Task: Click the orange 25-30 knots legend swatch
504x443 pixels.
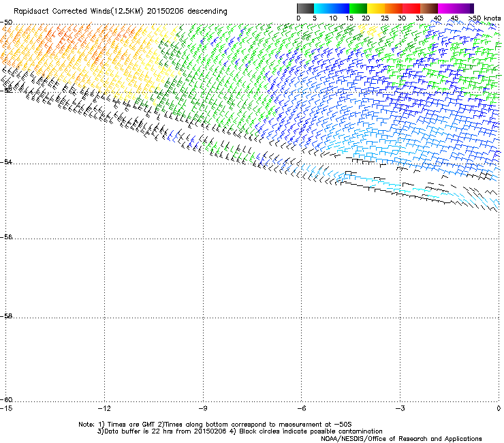Action: (x=394, y=8)
